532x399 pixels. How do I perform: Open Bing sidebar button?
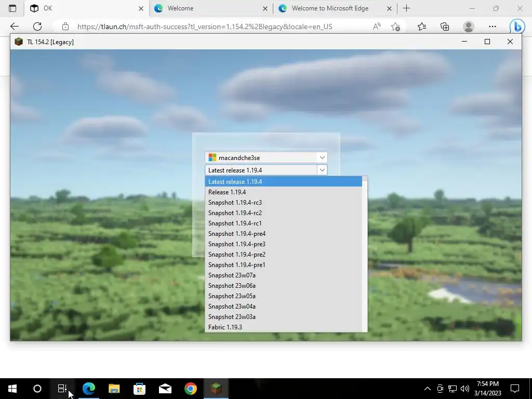[x=517, y=26]
